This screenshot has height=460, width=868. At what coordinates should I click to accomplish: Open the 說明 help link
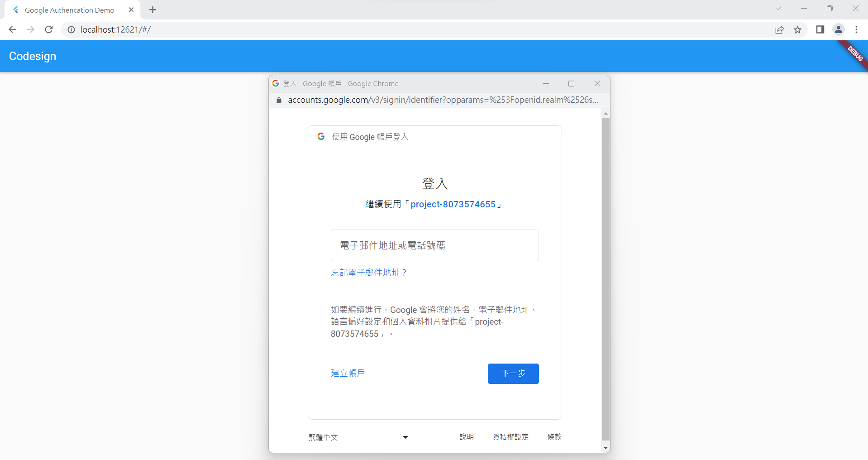(467, 437)
